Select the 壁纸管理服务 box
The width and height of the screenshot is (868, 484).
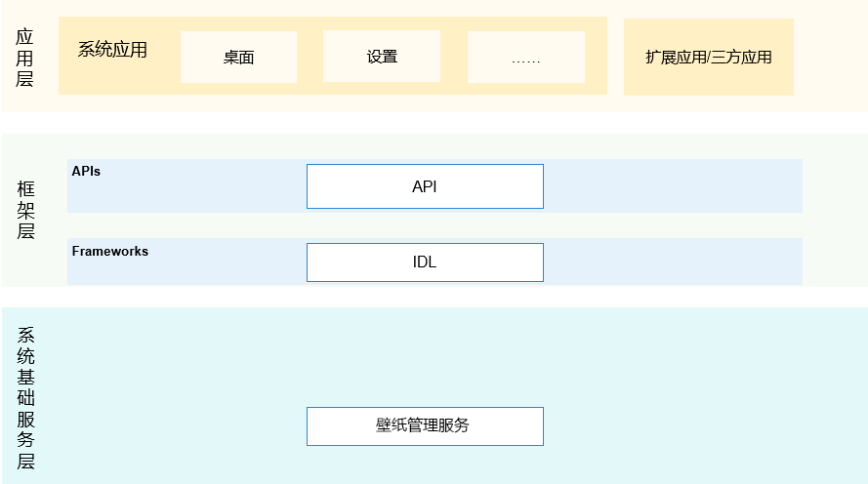(x=425, y=425)
